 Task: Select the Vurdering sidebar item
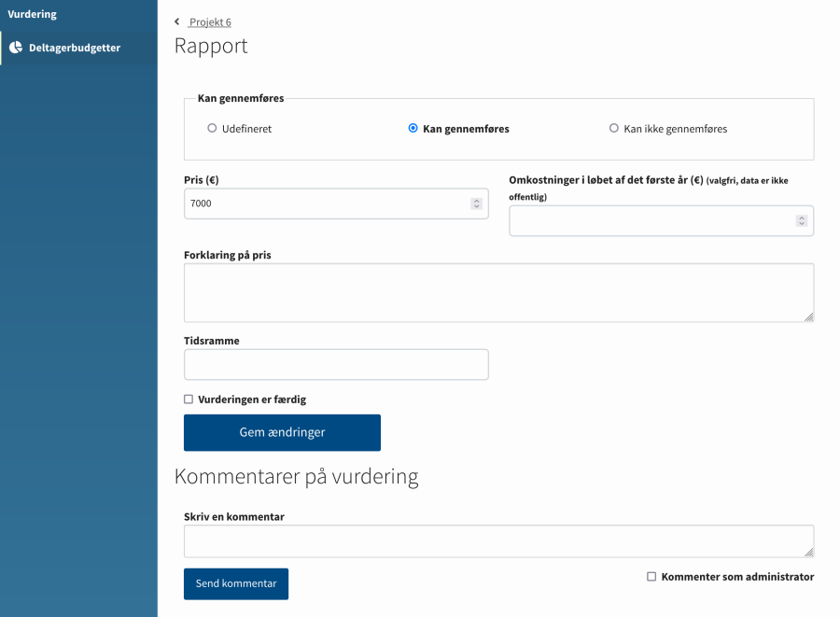(x=33, y=14)
